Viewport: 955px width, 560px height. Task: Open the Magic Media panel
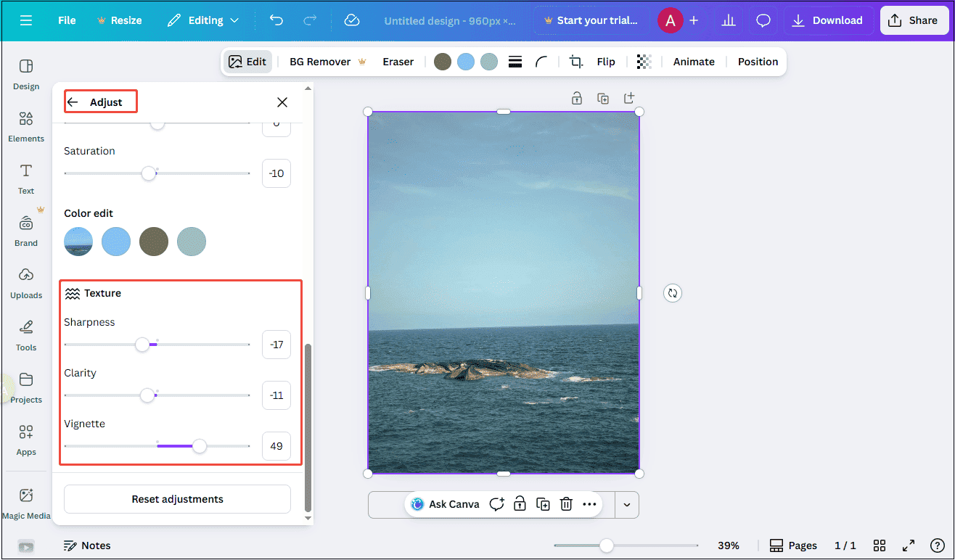[x=26, y=501]
